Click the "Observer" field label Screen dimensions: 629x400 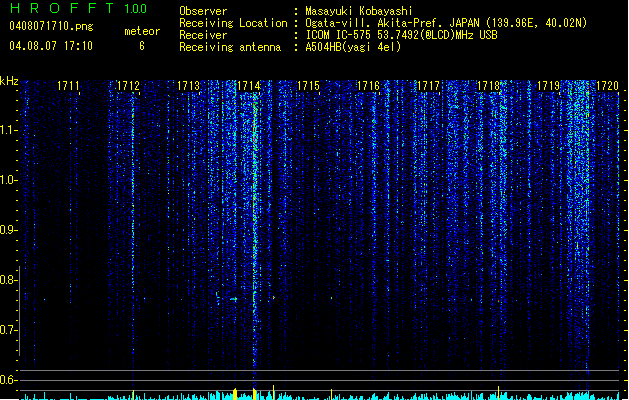click(x=203, y=11)
